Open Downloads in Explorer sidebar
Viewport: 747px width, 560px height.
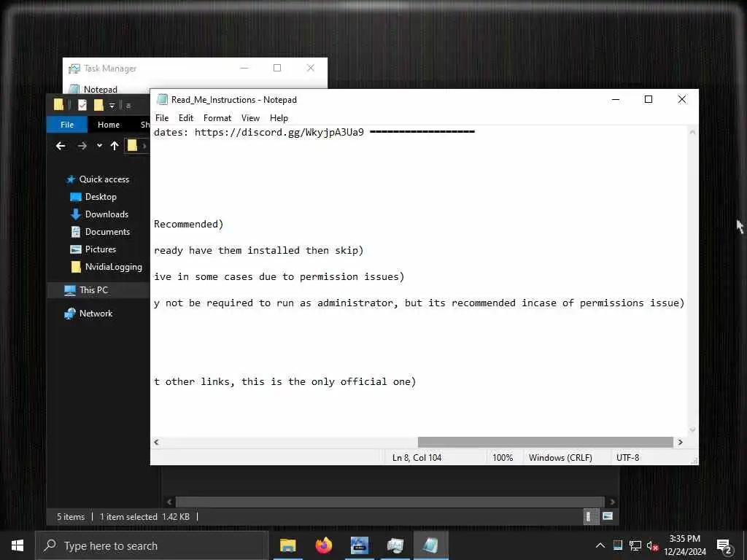[107, 214]
